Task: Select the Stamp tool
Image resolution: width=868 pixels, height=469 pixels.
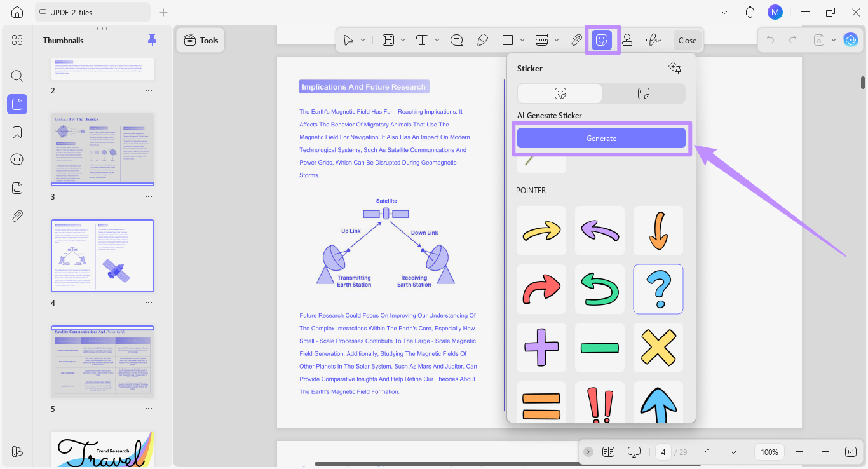Action: (627, 40)
